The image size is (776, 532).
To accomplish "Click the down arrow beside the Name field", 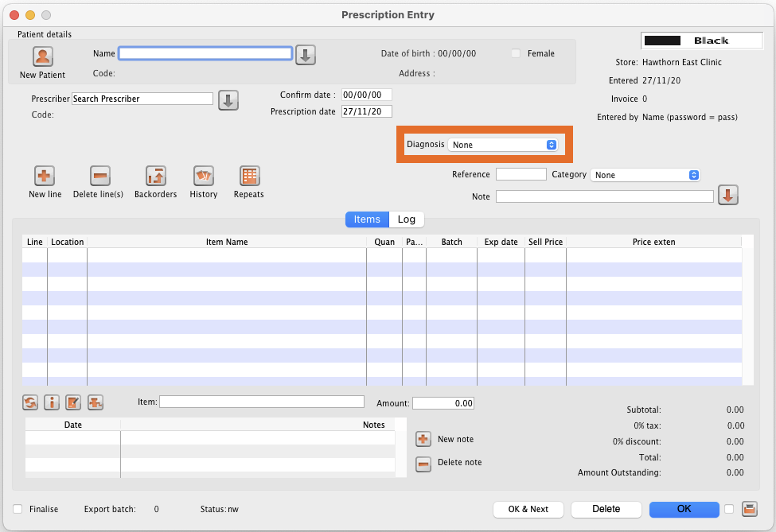I will (x=306, y=55).
